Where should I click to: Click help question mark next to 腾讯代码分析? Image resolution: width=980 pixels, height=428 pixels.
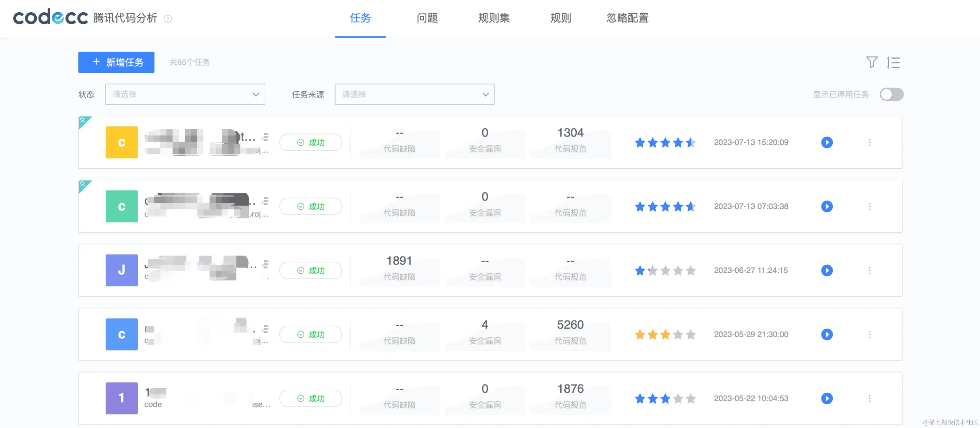click(167, 18)
